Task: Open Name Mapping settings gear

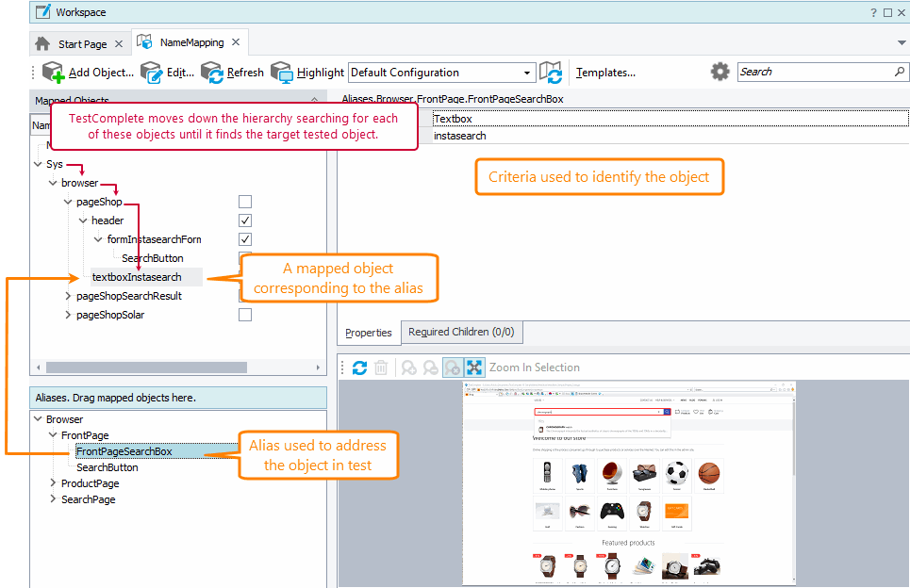Action: (x=720, y=72)
